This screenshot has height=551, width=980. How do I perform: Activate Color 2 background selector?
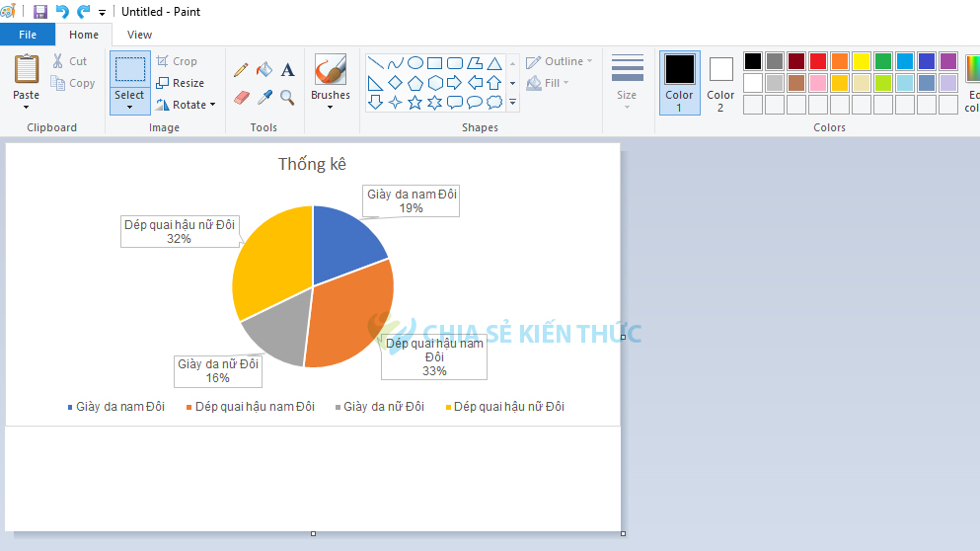(720, 83)
